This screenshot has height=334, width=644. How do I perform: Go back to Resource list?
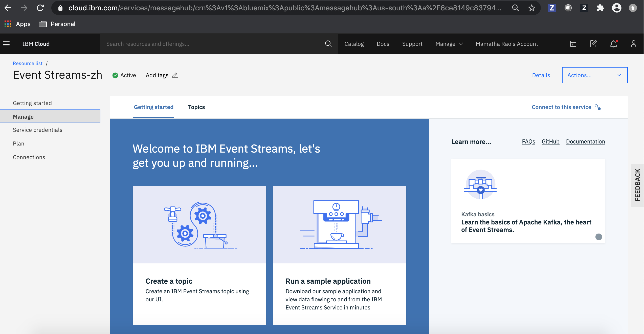(28, 63)
